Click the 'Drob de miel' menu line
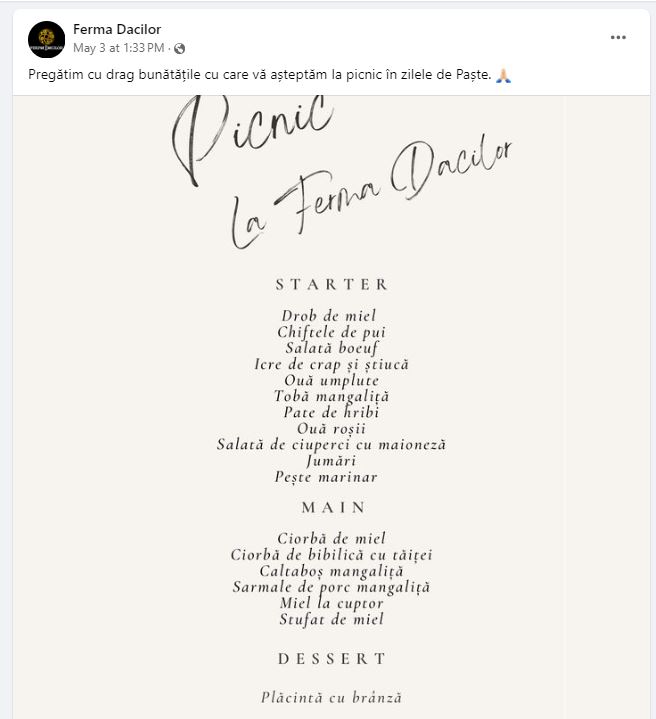This screenshot has height=719, width=656. [329, 316]
